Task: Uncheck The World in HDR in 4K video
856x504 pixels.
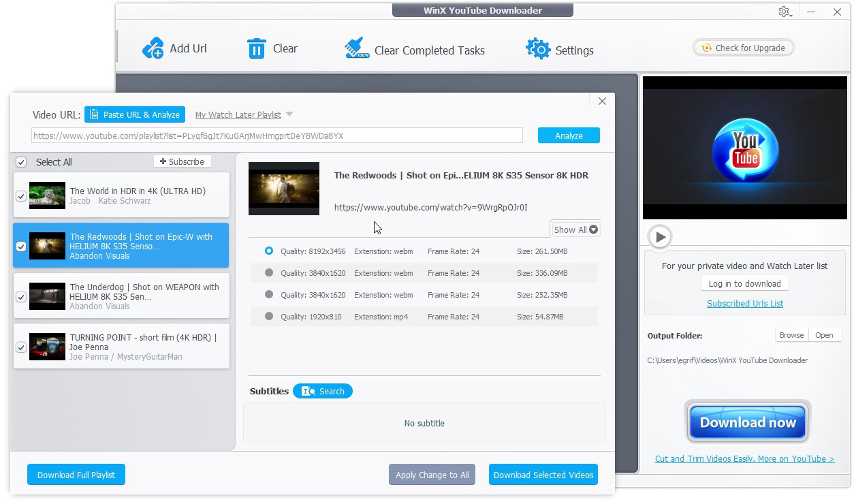Action: [x=21, y=196]
